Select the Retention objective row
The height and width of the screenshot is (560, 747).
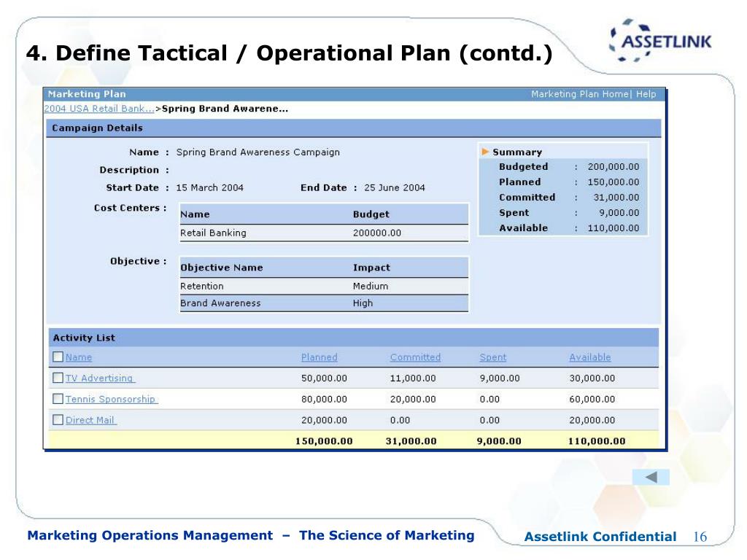(x=324, y=286)
